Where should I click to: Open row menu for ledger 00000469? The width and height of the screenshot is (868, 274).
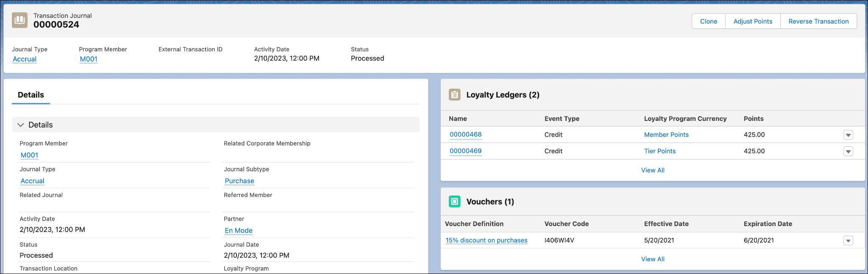(x=848, y=151)
